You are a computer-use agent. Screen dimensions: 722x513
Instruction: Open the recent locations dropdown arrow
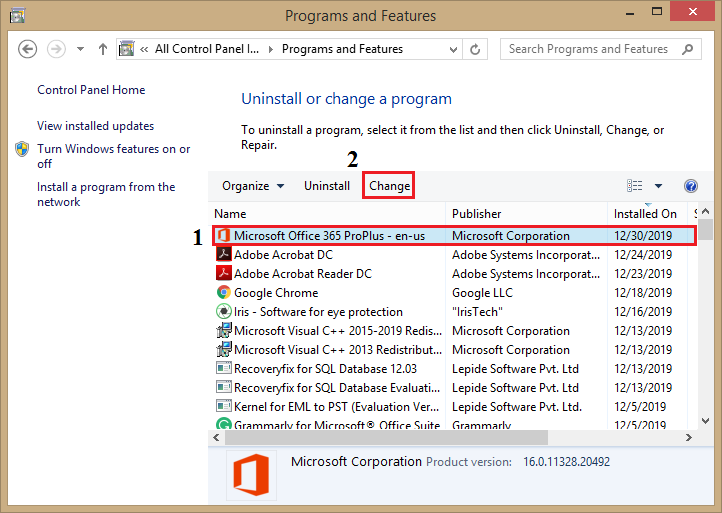[x=80, y=49]
